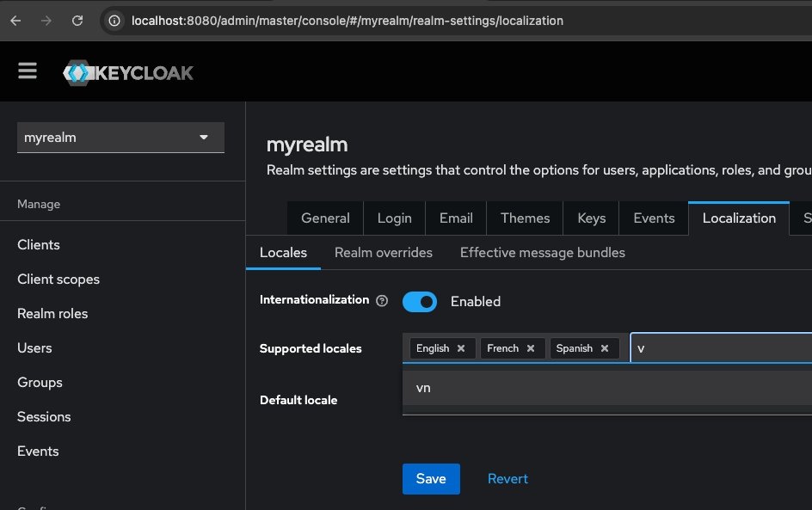
Task: View site information icon in address bar
Action: coord(114,21)
